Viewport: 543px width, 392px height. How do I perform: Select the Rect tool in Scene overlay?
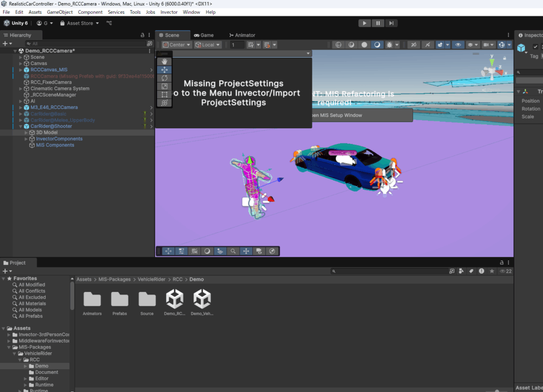(x=164, y=94)
